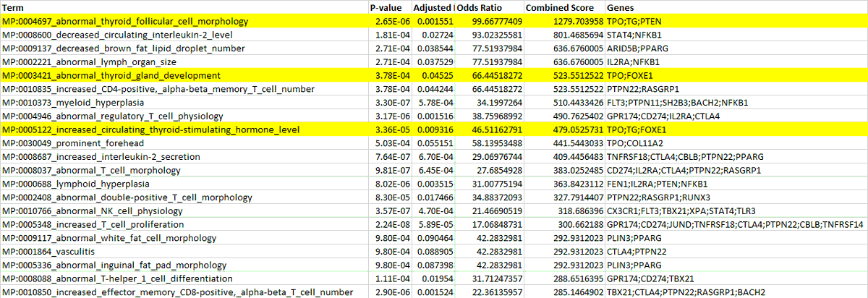Select genes cell TPO;COL11A2
This screenshot has height=298, width=868.
(x=736, y=143)
